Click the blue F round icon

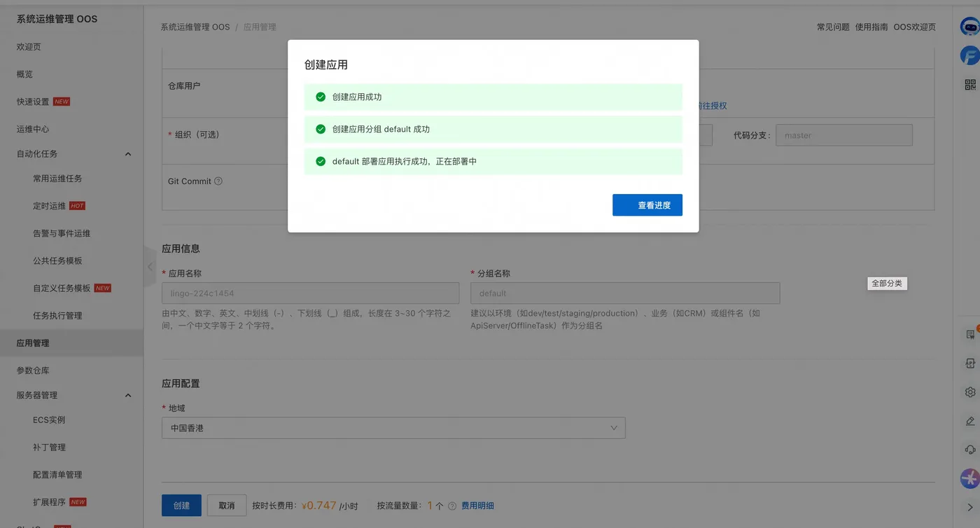click(969, 55)
